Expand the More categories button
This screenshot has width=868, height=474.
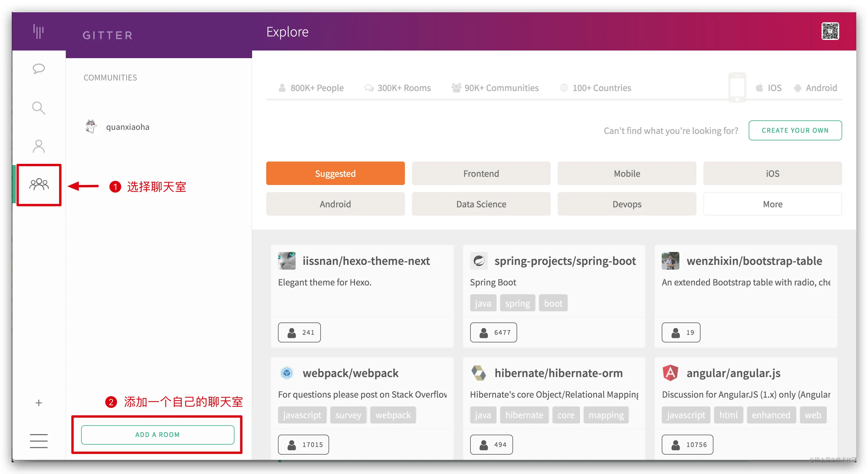[773, 204]
